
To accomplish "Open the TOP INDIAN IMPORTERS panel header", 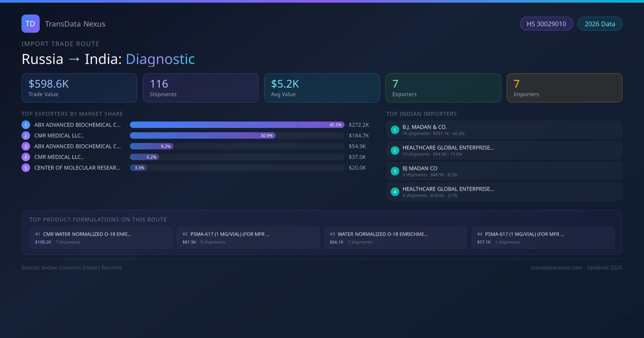I will click(x=422, y=114).
